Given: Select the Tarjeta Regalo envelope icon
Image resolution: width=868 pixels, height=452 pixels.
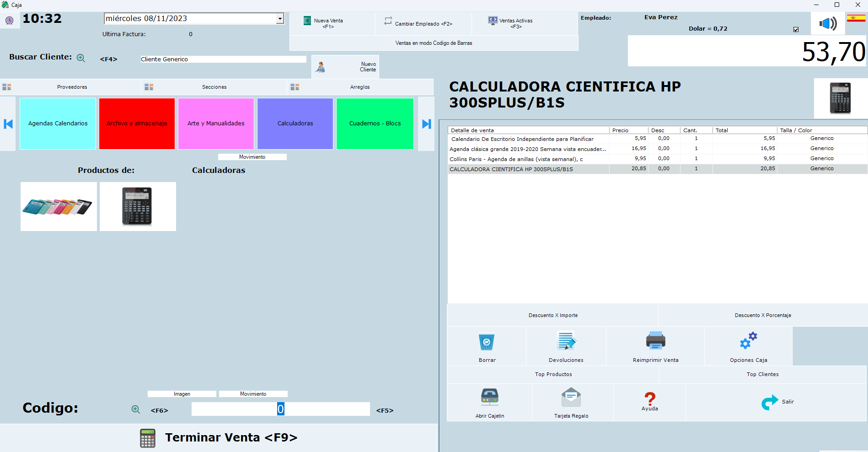Looking at the screenshot, I should (x=571, y=397).
